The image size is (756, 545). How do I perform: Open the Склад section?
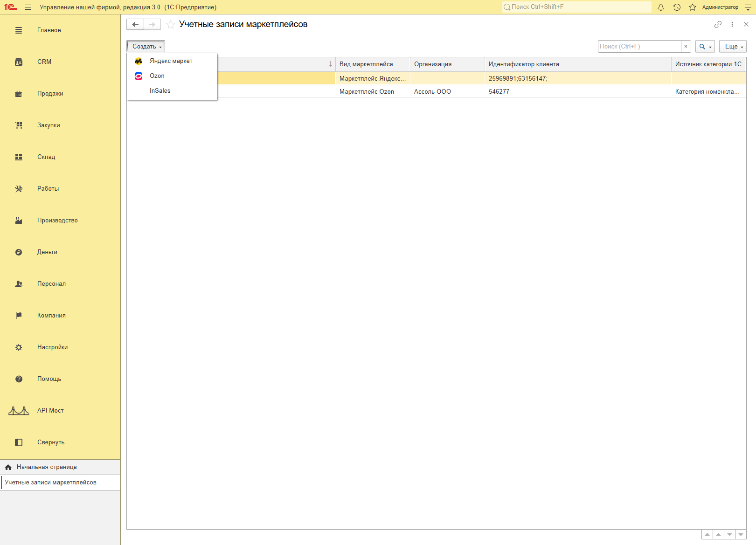[x=60, y=157]
